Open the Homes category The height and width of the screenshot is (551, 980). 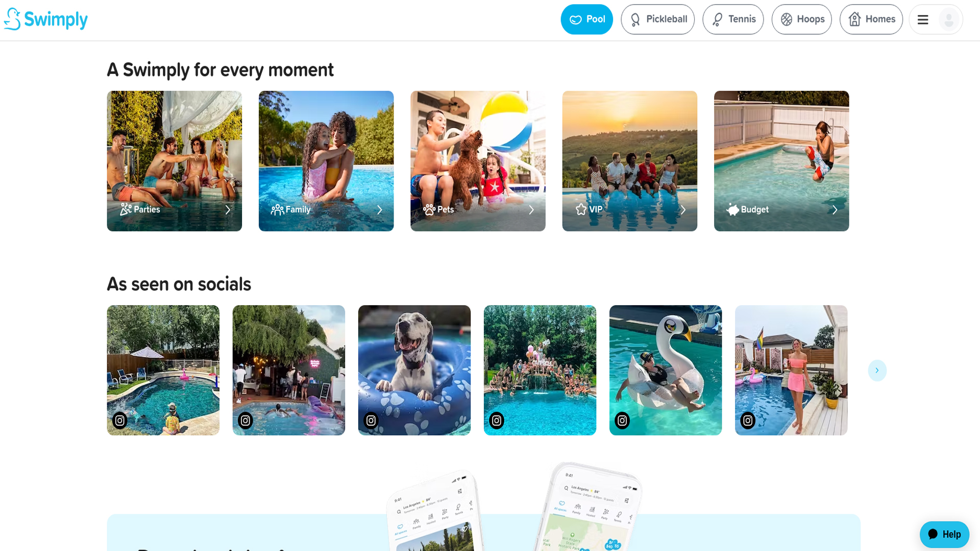pos(871,19)
